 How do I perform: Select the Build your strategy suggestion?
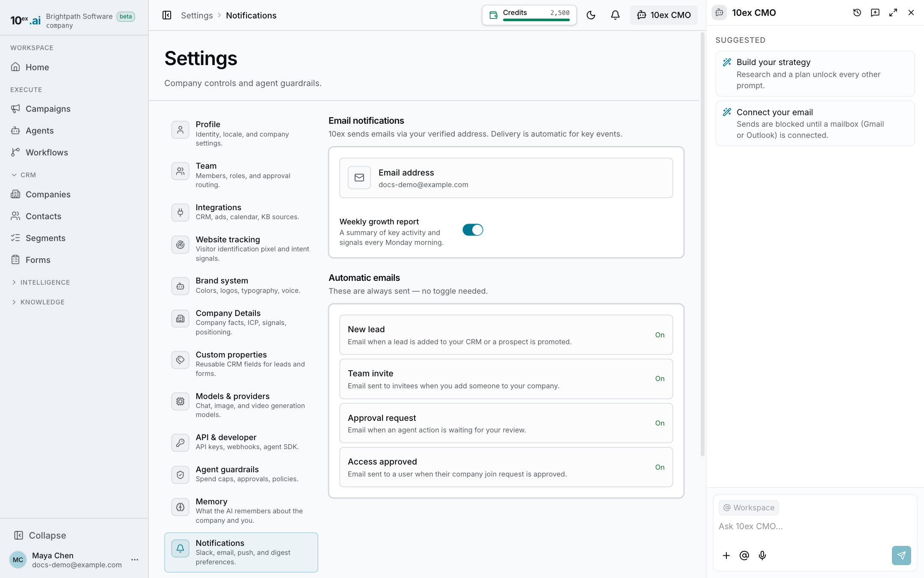[815, 74]
